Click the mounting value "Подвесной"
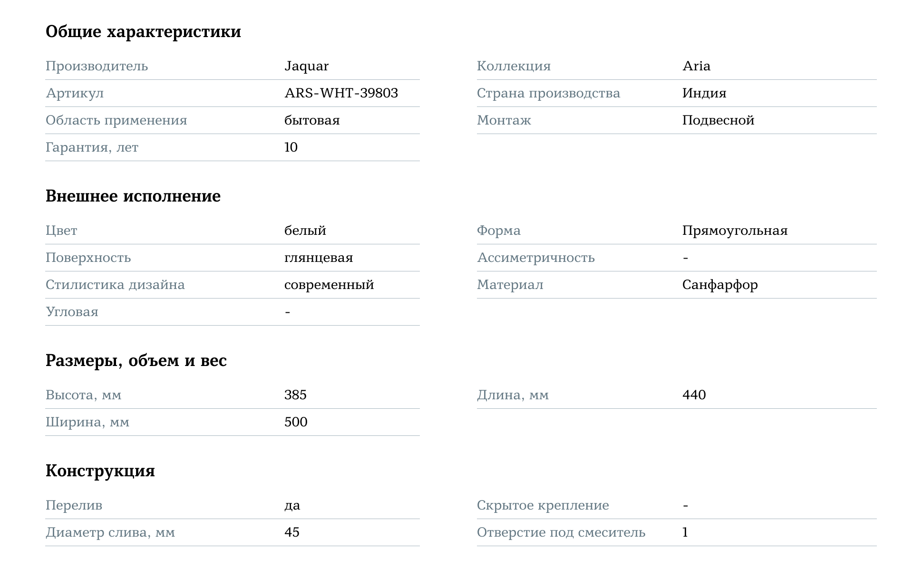 pos(718,120)
